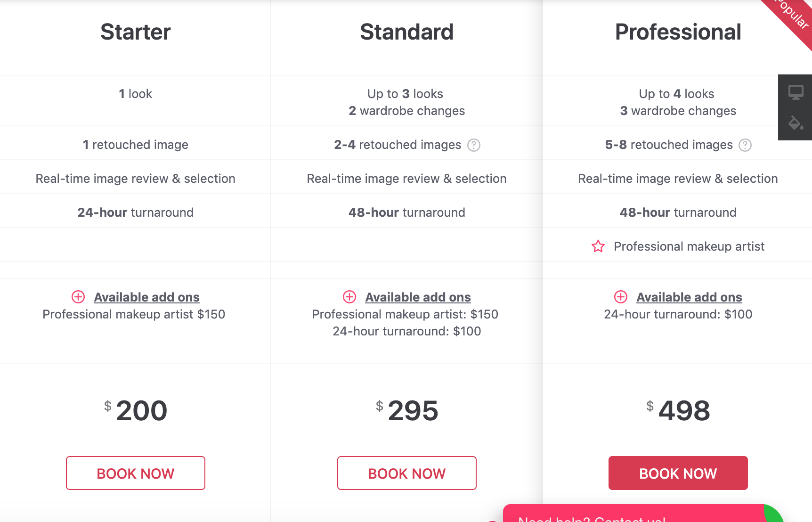Click the help icon beside 2-4 retouched images

[x=473, y=145]
